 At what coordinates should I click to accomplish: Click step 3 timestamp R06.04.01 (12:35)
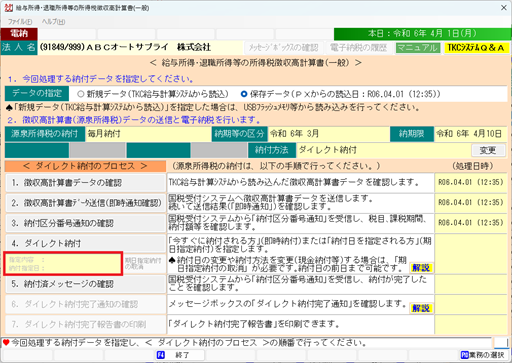point(471,223)
